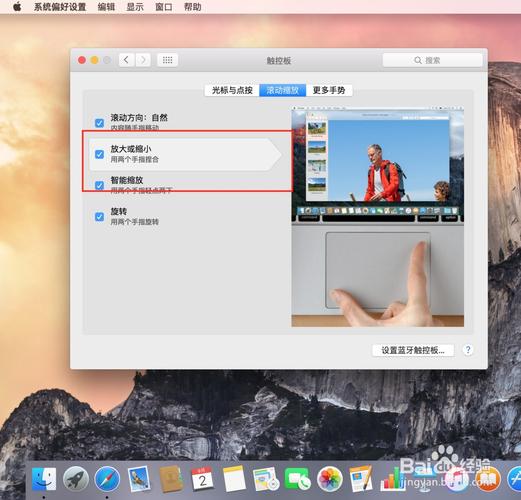
Task: Open Contacts book icon in Dock
Action: click(x=170, y=479)
